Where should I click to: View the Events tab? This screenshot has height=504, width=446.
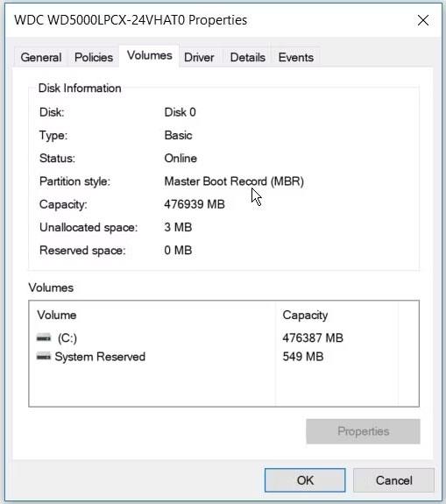point(296,58)
